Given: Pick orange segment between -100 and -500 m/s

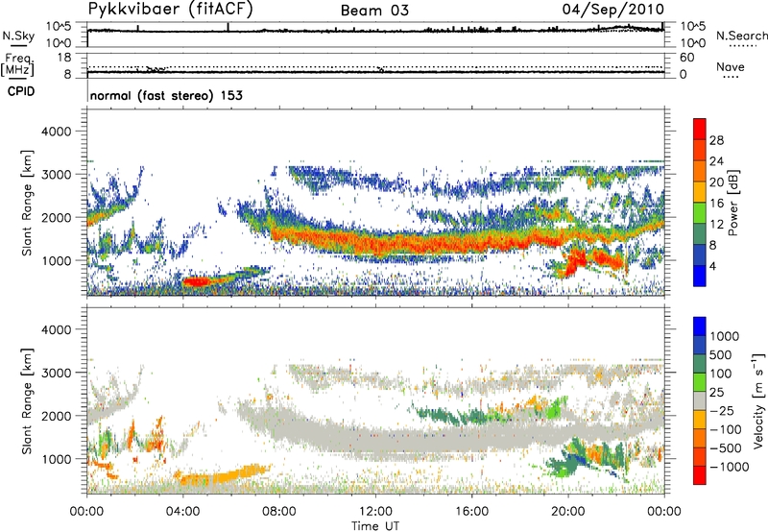Looking at the screenshot, I should 700,439.
